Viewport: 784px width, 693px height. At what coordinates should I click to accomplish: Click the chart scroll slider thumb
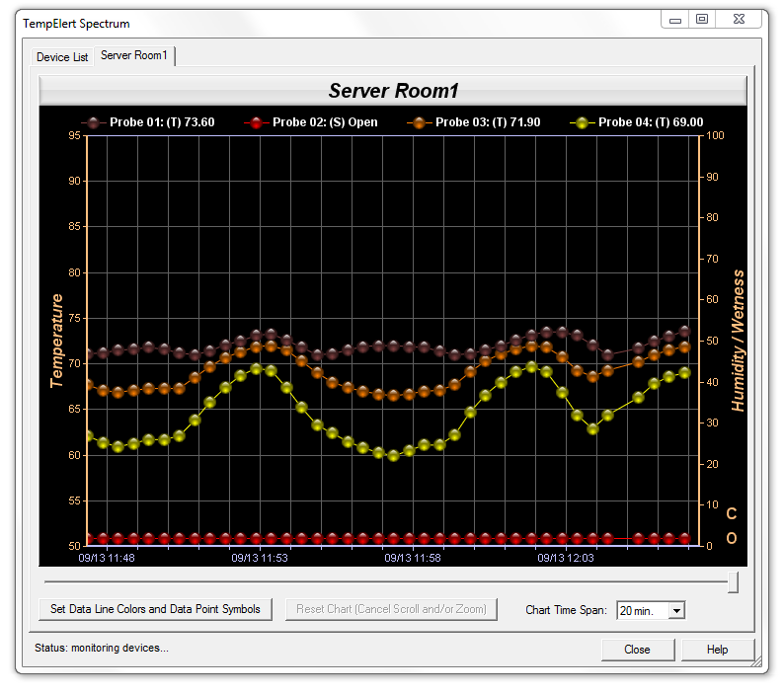pos(733,582)
